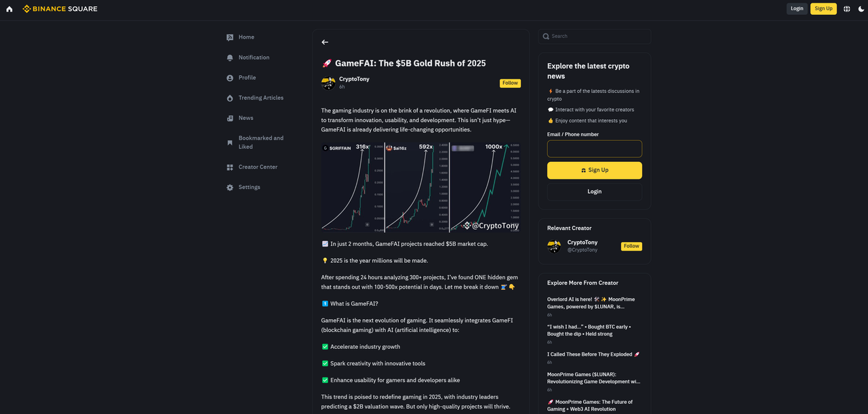Click 'What is GameFAI?' heading line
This screenshot has height=414, width=868.
click(x=350, y=304)
